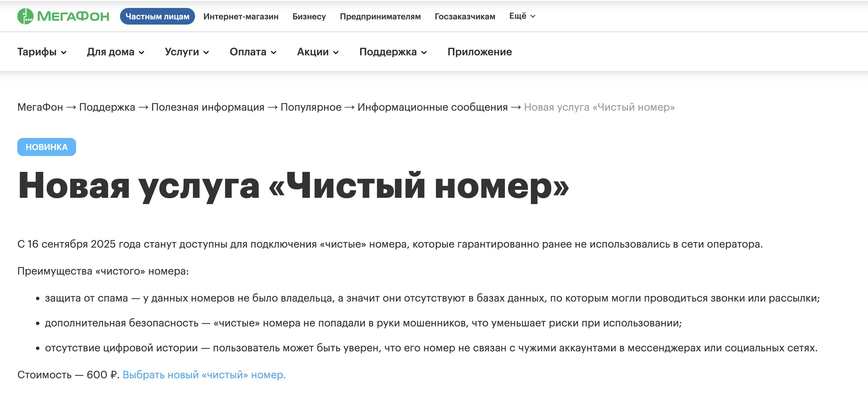This screenshot has height=397, width=868.
Task: Click the Популярное breadcrumb link
Action: 311,107
